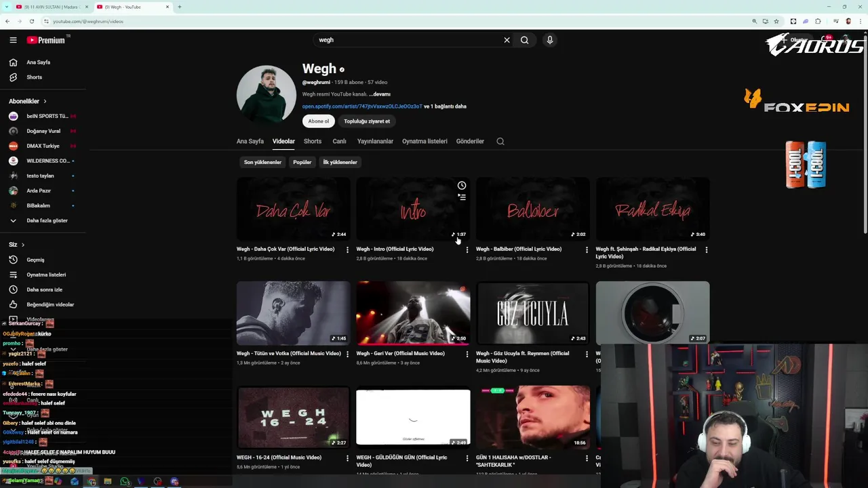Expand the Abonelikler section chevron
This screenshot has height=488, width=868.
coord(45,101)
